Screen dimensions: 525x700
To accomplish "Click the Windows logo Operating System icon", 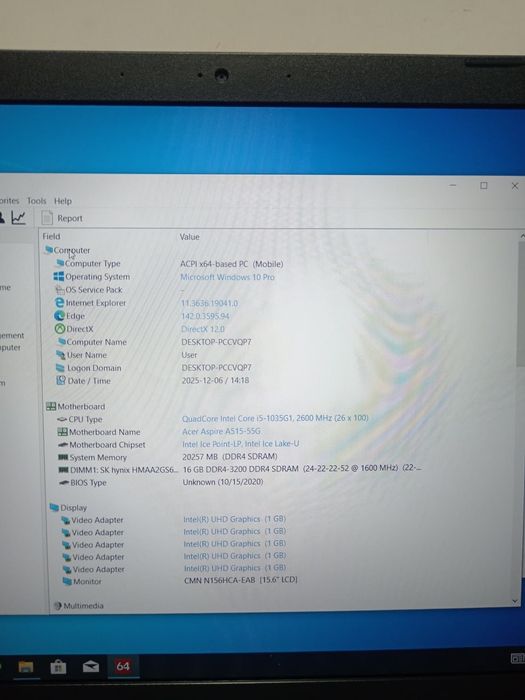I will [58, 276].
